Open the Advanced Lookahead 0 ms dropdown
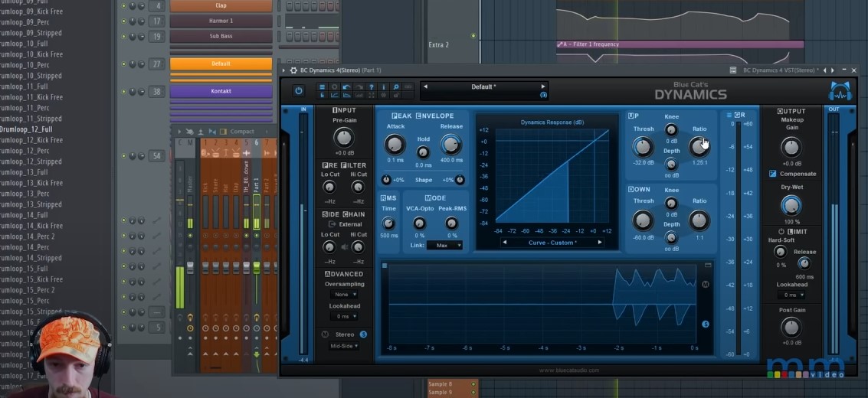 344,316
